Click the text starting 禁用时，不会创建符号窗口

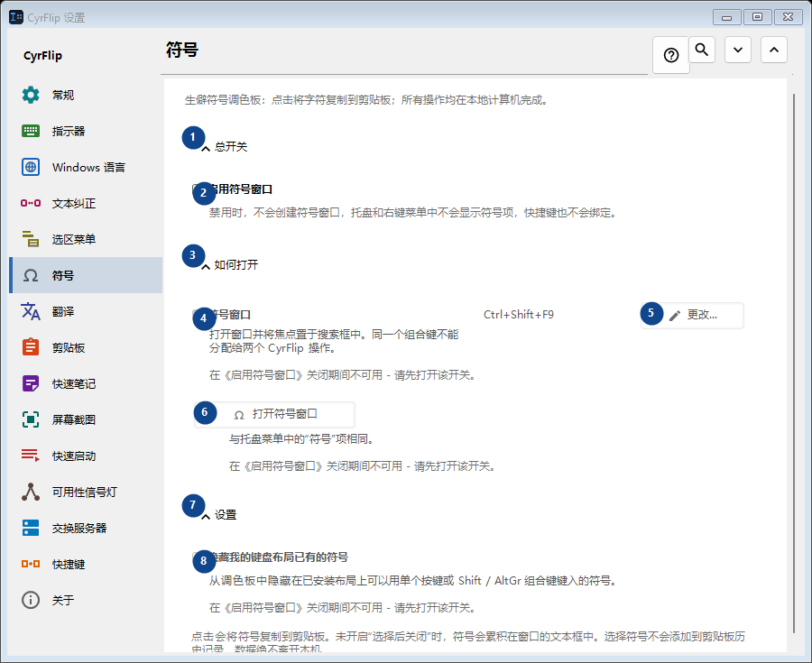click(412, 213)
